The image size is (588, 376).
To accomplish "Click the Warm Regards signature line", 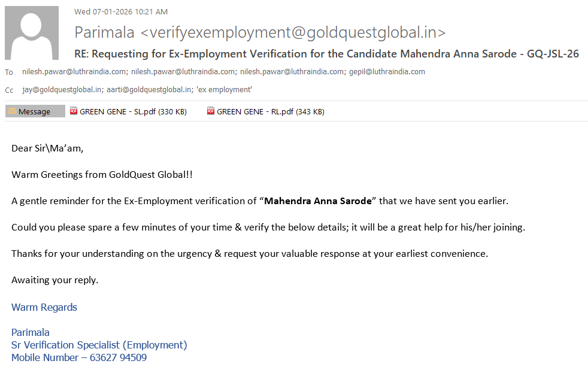I will pyautogui.click(x=44, y=308).
